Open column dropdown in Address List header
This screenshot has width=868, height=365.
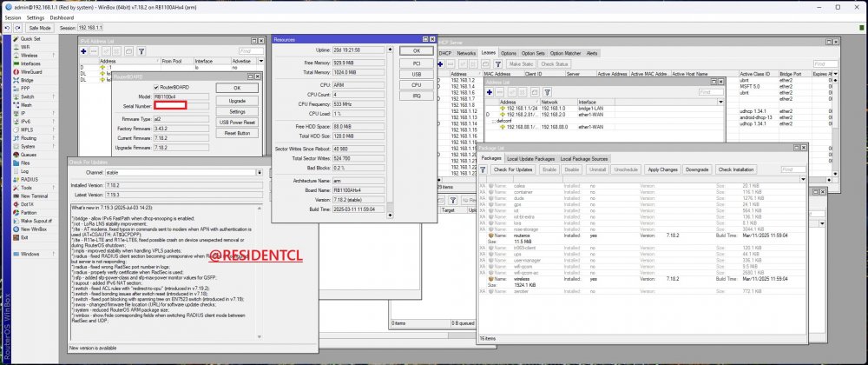720,103
